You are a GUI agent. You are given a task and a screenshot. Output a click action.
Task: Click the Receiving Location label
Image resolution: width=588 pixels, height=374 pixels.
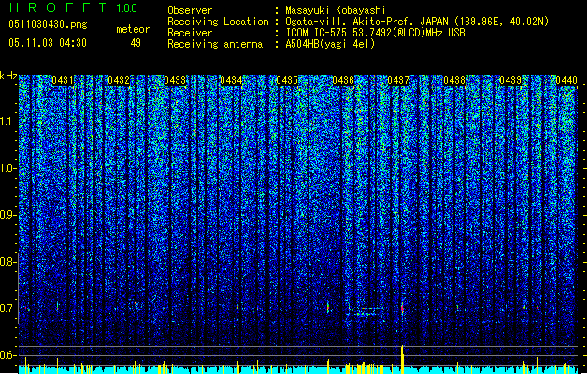tap(218, 22)
